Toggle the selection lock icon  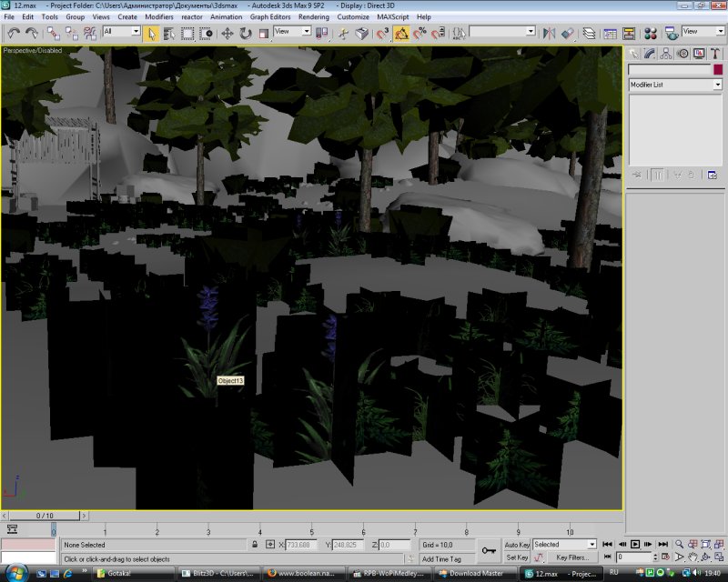256,545
